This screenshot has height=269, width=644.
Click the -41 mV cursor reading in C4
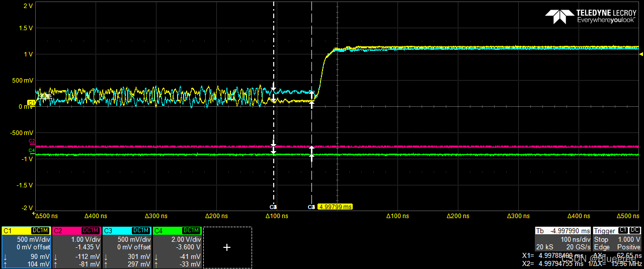click(190, 256)
